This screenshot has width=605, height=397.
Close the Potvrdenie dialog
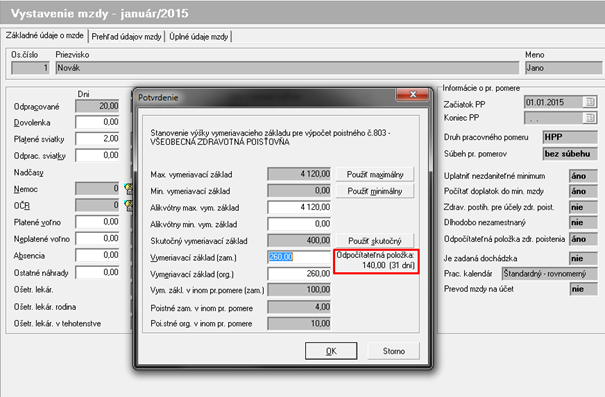pos(412,95)
